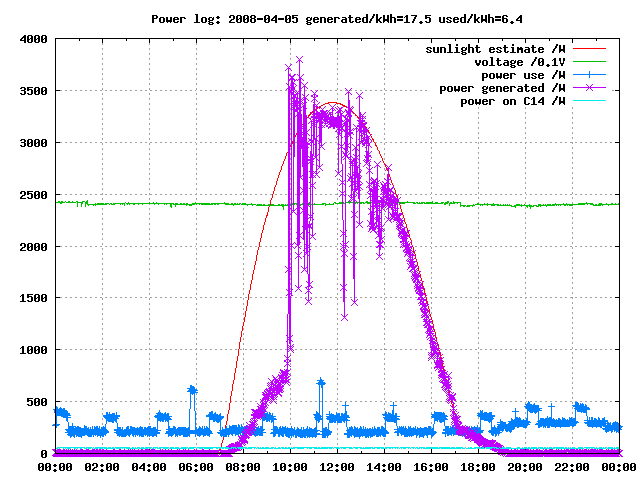Click the green legend line sample
Screen dimensions: 640x480
589,62
